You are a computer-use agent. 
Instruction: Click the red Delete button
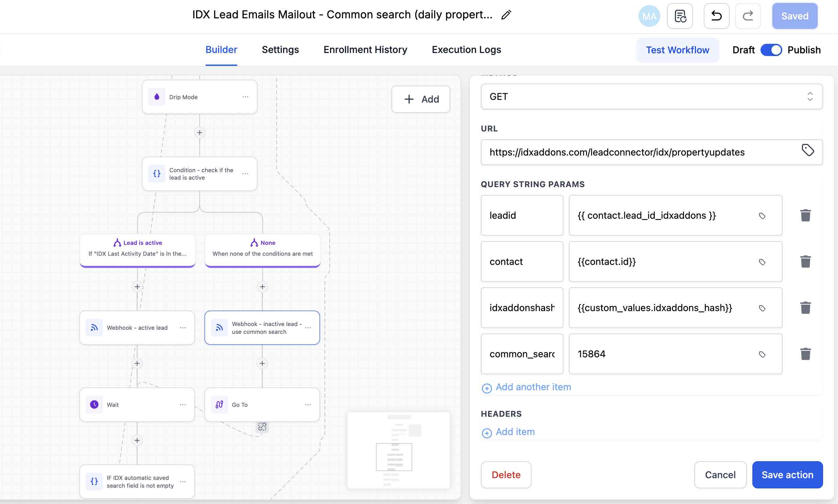(506, 475)
